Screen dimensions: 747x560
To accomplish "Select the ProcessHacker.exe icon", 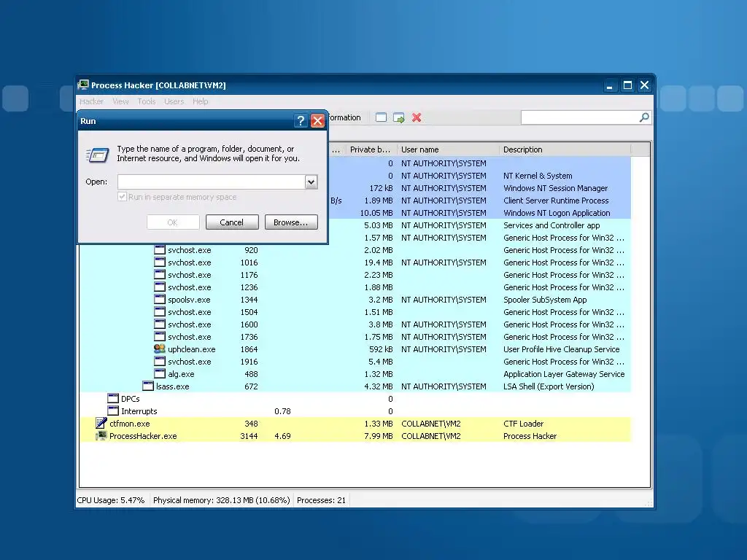I will pyautogui.click(x=101, y=436).
